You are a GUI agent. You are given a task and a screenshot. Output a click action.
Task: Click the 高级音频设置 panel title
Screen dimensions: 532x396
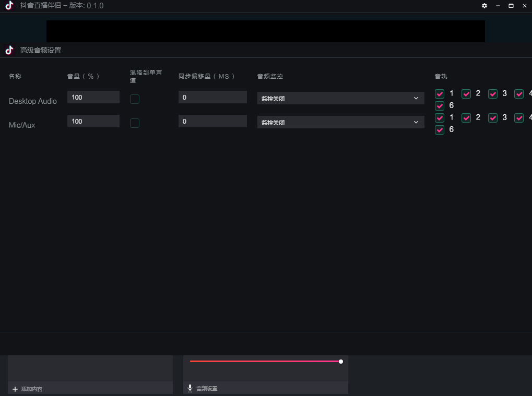pos(41,50)
